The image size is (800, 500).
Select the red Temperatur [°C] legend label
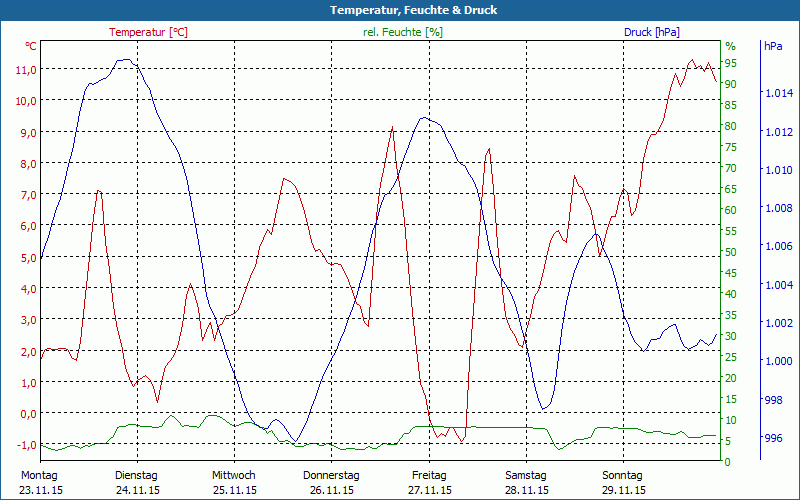tap(148, 32)
